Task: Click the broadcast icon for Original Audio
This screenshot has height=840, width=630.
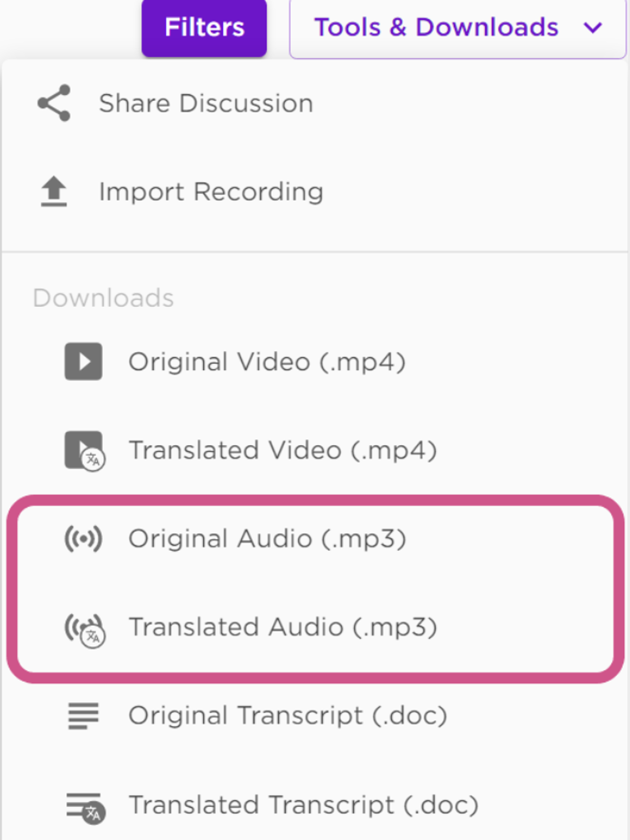Action: 83,538
